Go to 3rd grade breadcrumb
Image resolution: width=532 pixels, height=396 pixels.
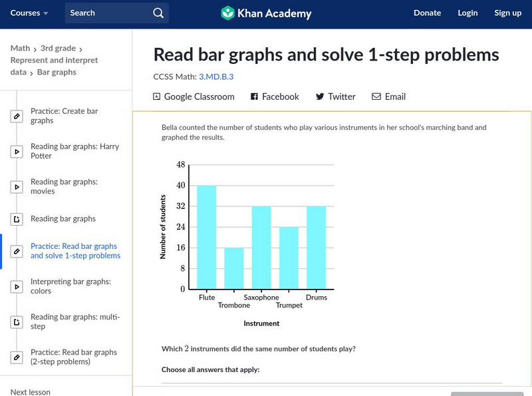(x=58, y=48)
